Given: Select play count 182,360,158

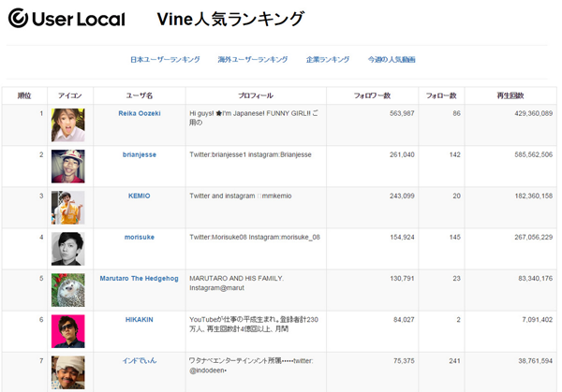Looking at the screenshot, I should pyautogui.click(x=534, y=196).
